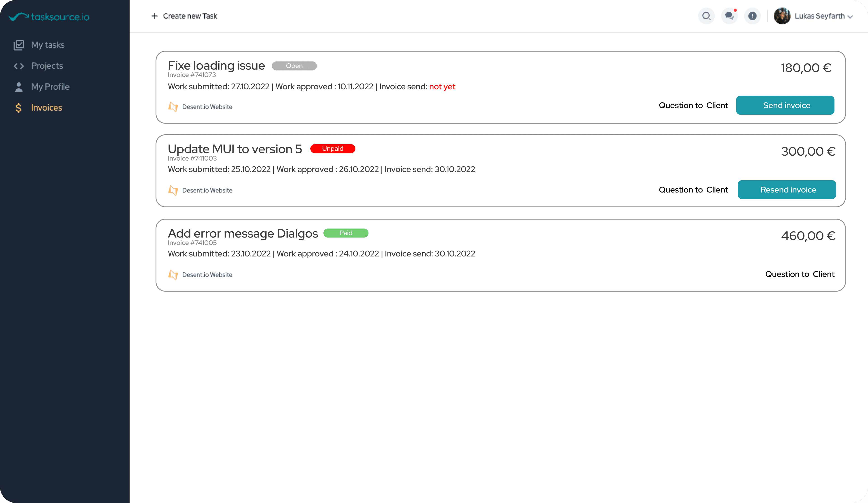
Task: Click Desent.io project icon on first invoice
Action: pos(173,107)
